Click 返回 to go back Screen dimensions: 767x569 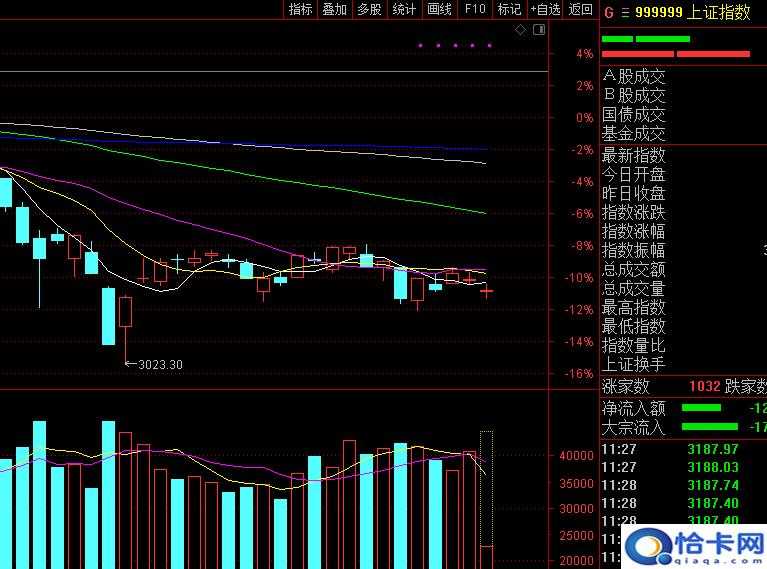tap(580, 9)
